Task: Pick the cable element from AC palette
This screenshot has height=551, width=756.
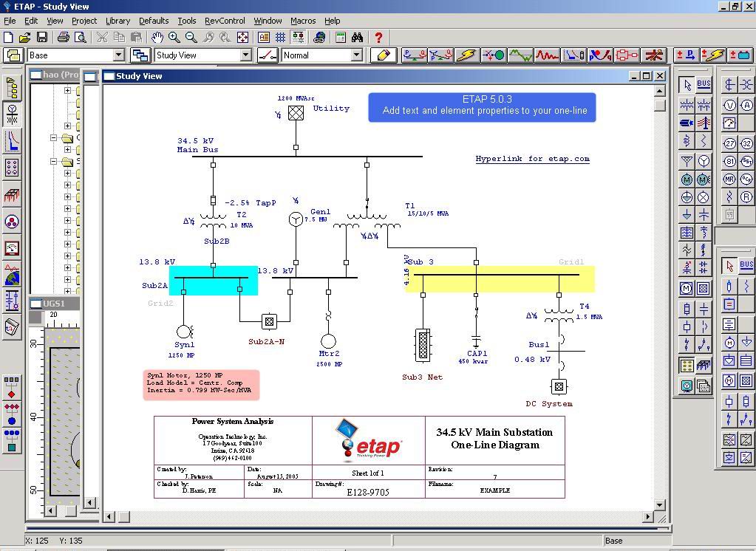Action: [687, 123]
